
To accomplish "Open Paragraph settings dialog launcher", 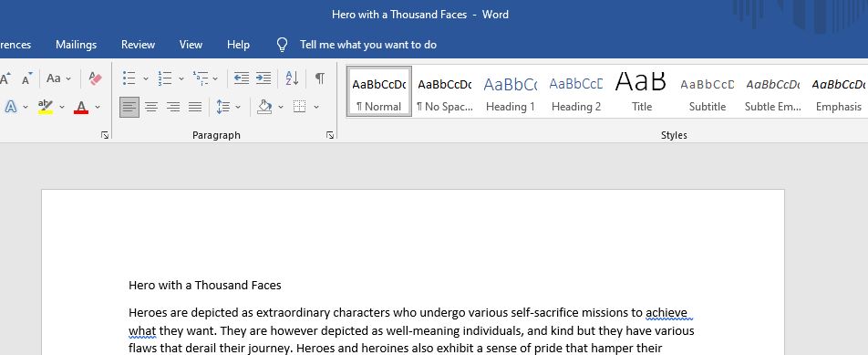I will coord(330,134).
